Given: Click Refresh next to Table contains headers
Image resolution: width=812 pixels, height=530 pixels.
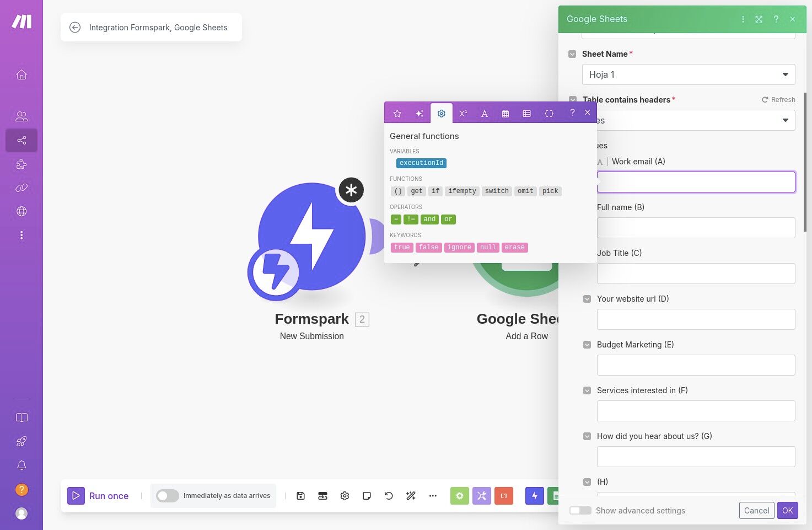Looking at the screenshot, I should [778, 100].
